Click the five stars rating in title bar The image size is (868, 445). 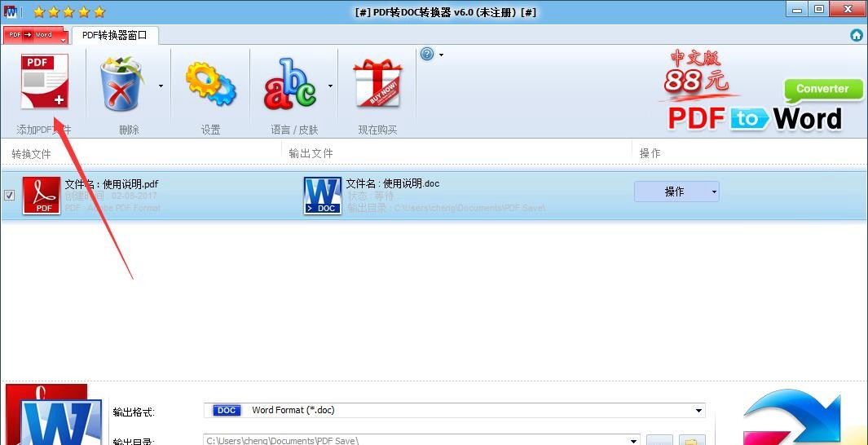pos(69,11)
